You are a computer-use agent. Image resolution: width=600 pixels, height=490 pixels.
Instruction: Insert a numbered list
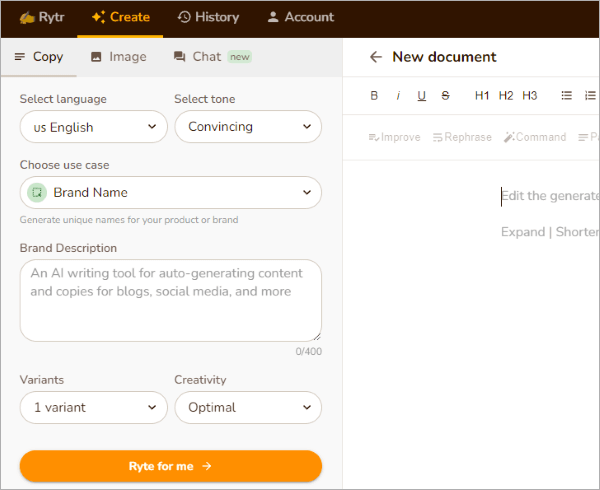tap(590, 95)
